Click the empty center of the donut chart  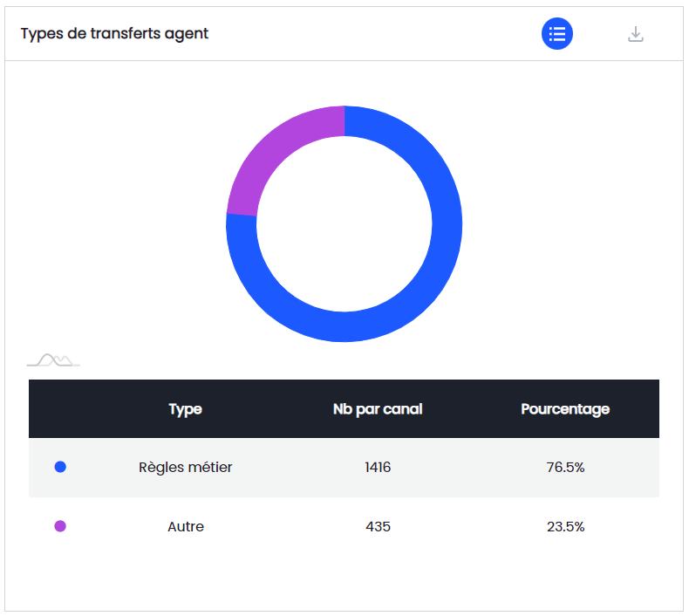point(344,223)
